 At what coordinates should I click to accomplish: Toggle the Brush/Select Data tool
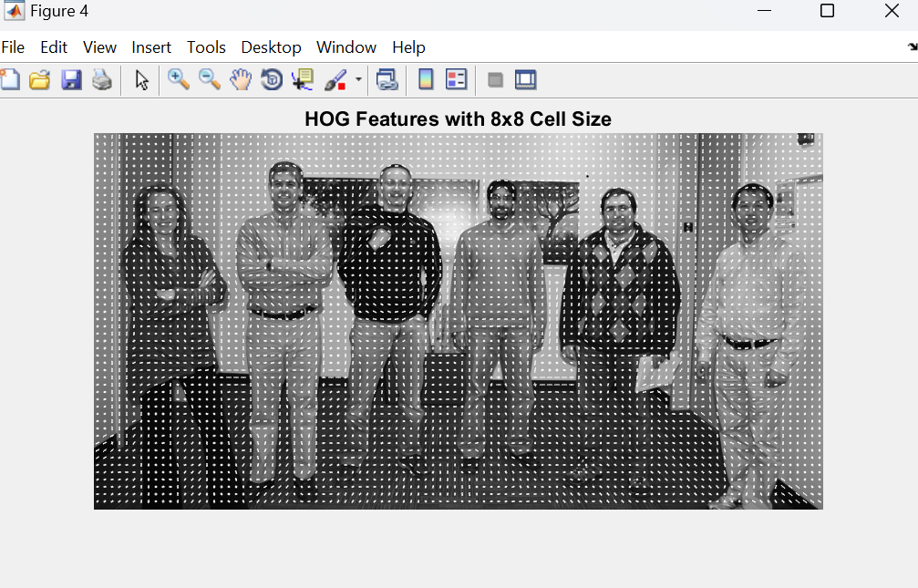(x=335, y=79)
